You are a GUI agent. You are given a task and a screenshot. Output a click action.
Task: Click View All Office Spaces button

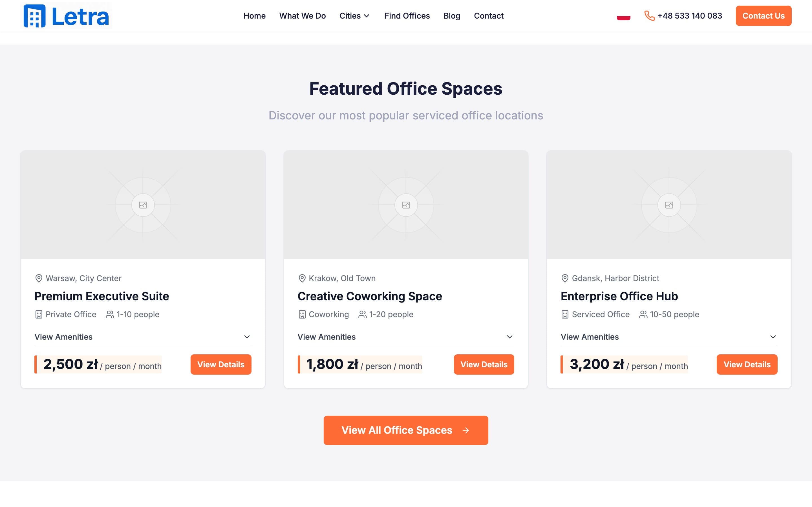406,430
